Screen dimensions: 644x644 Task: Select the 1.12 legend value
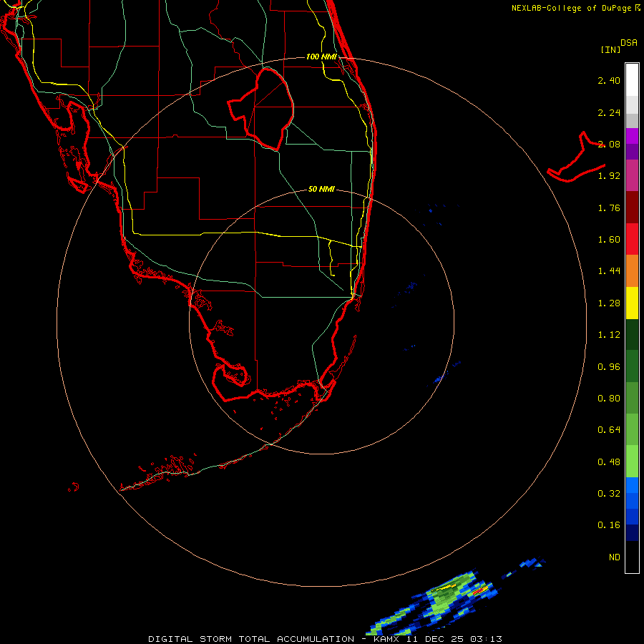609,335
